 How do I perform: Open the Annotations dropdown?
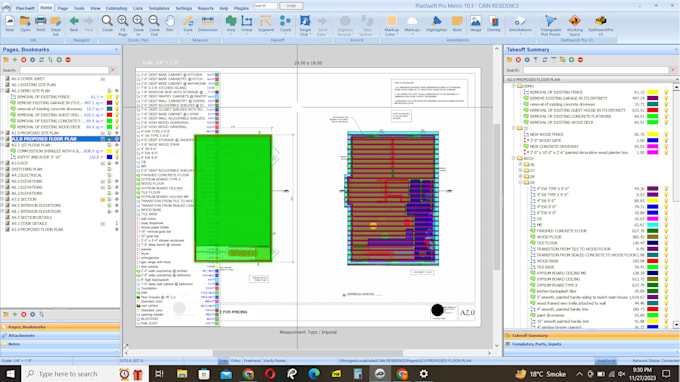pyautogui.click(x=520, y=33)
